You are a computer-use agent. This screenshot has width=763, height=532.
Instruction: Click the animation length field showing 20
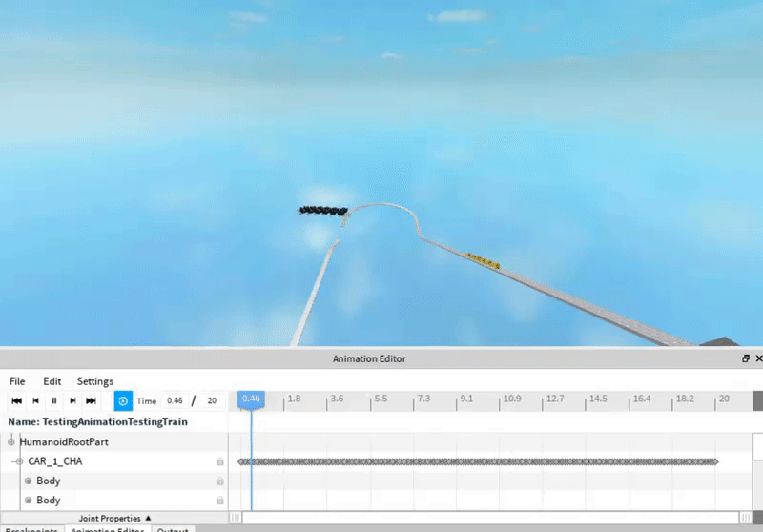click(212, 400)
